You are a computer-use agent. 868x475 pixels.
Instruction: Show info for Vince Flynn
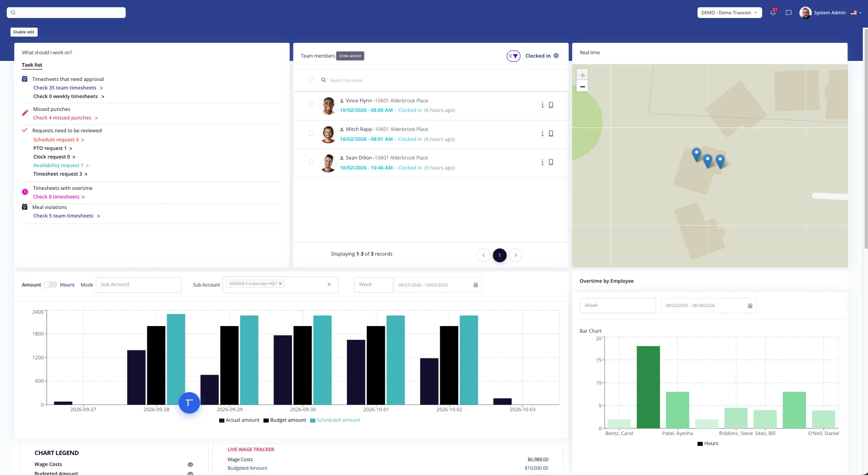[x=542, y=105]
